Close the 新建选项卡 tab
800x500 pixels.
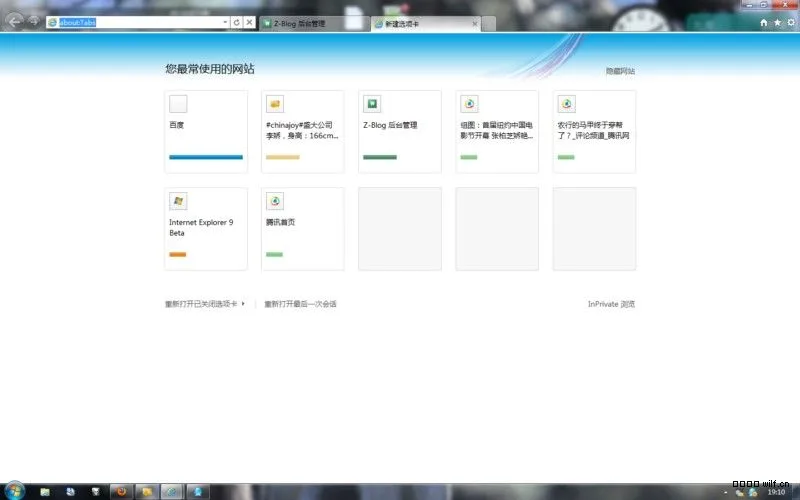(475, 23)
